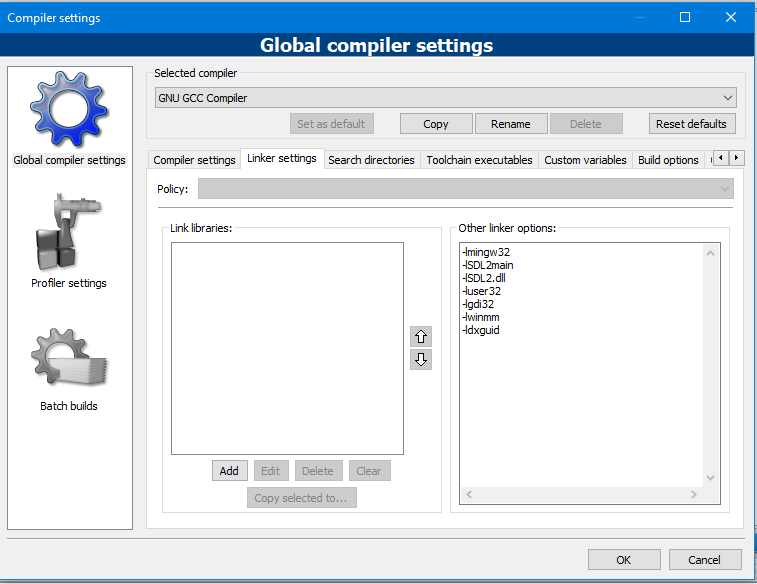The image size is (757, 584).
Task: Open the Policy dropdown
Action: point(465,189)
